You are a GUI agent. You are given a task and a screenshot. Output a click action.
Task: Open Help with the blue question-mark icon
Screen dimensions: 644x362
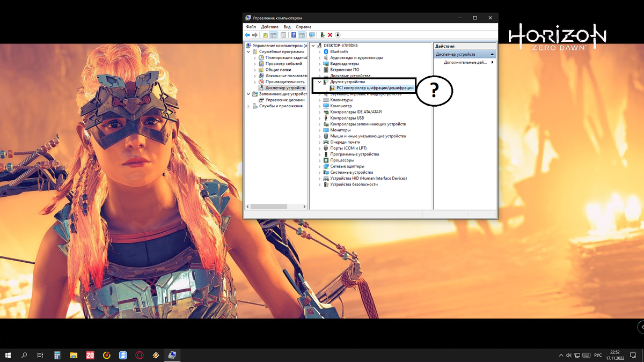click(x=294, y=35)
